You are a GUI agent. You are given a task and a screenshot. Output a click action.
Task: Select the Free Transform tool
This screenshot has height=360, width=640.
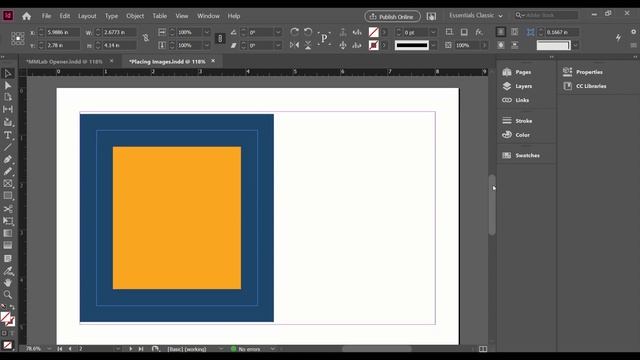point(7,221)
